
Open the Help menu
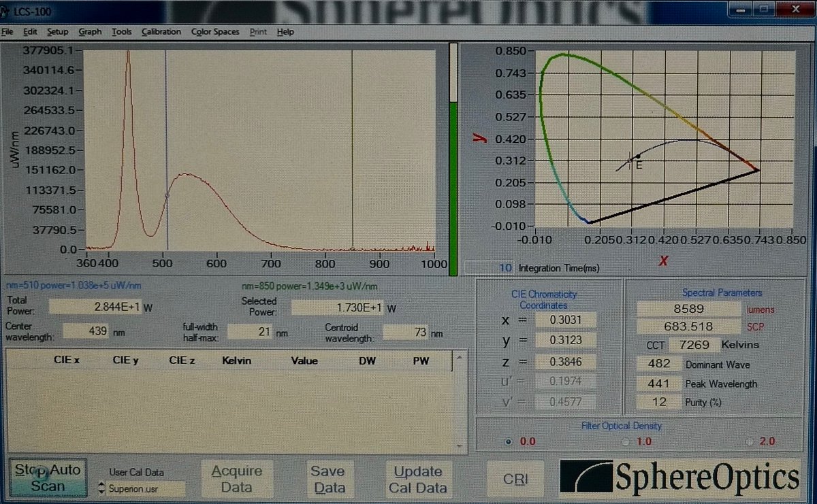[x=285, y=32]
